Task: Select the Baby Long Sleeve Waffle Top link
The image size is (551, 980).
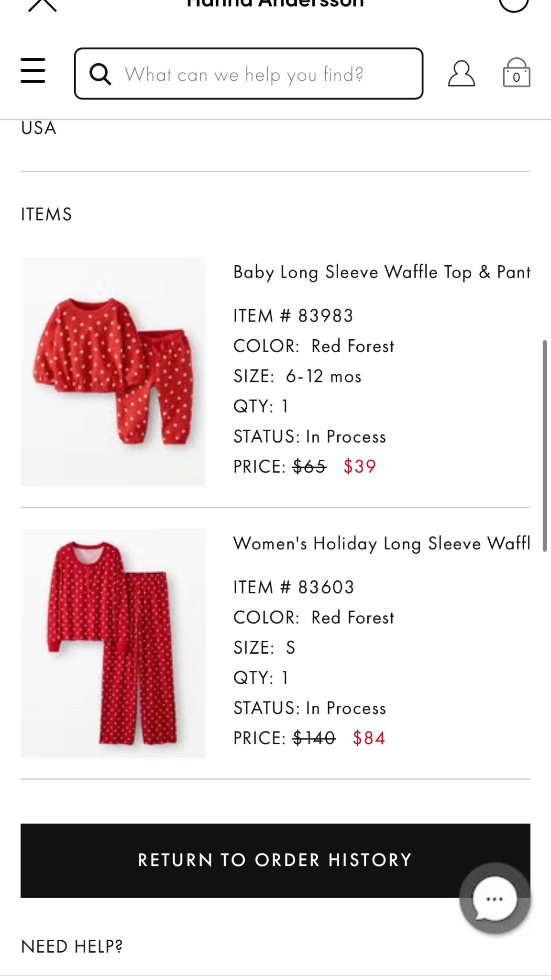Action: pos(380,271)
